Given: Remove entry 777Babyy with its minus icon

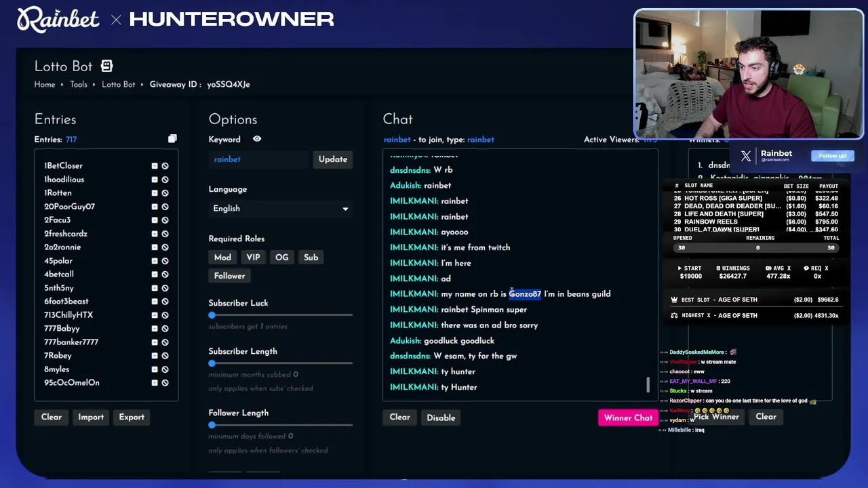Looking at the screenshot, I should [155, 329].
